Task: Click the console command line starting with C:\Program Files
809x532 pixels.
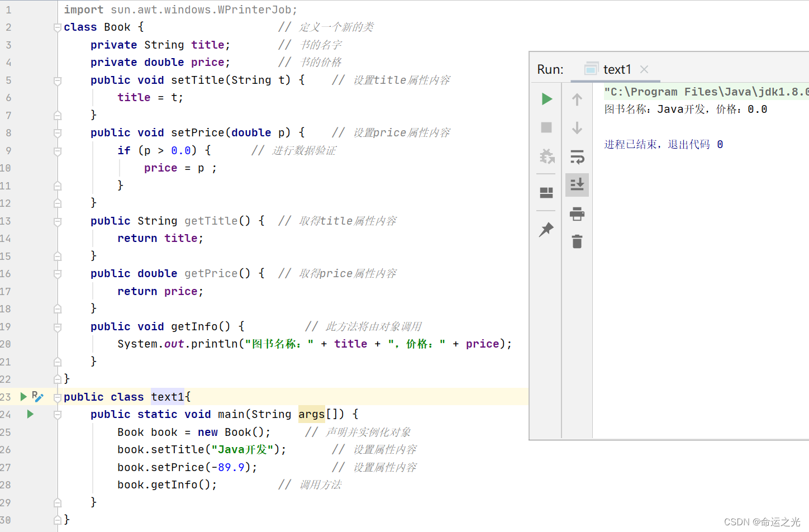Action: 706,92
